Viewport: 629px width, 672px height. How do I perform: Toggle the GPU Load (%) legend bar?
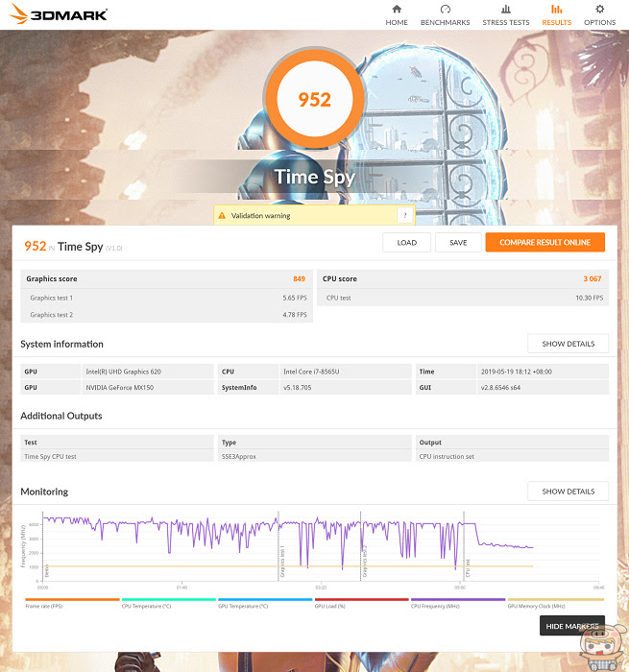pyautogui.click(x=361, y=600)
